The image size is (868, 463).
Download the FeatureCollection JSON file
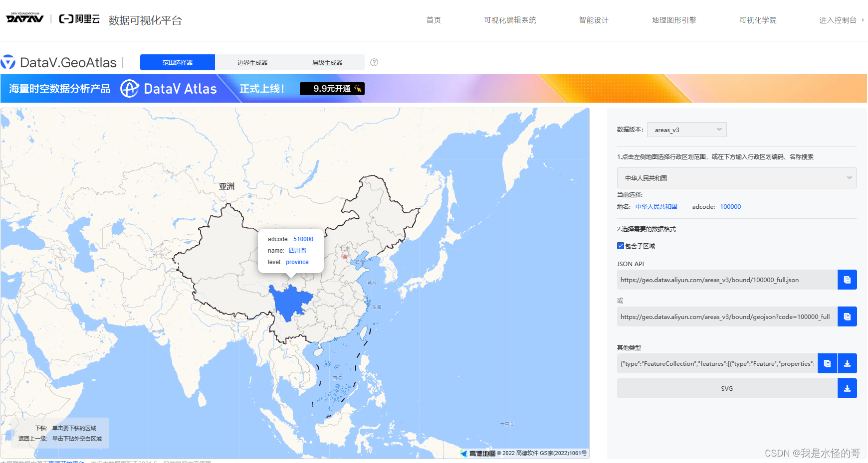pos(847,363)
